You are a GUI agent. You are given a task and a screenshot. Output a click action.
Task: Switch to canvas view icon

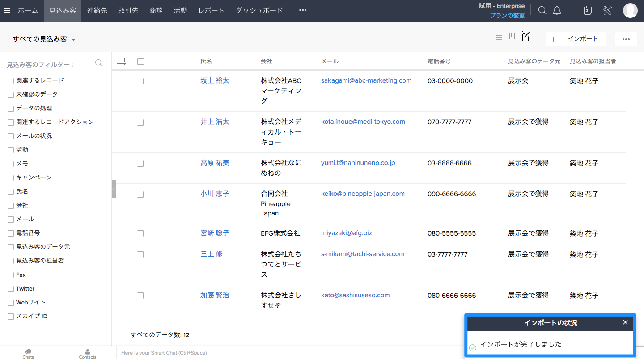pos(526,37)
